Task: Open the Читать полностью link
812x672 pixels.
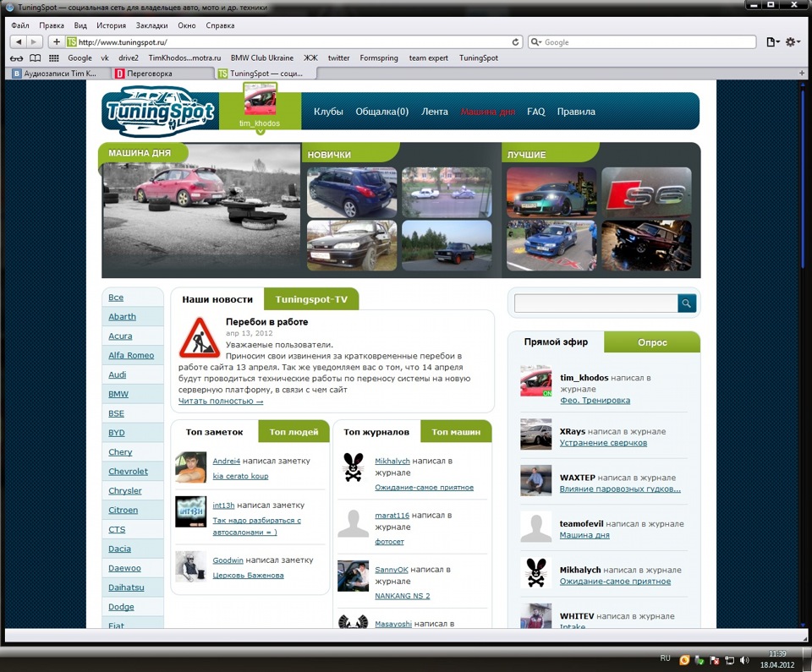Action: [x=221, y=401]
